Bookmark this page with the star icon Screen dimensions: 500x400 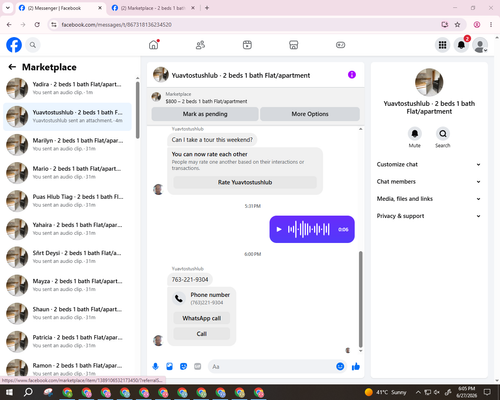point(457,25)
